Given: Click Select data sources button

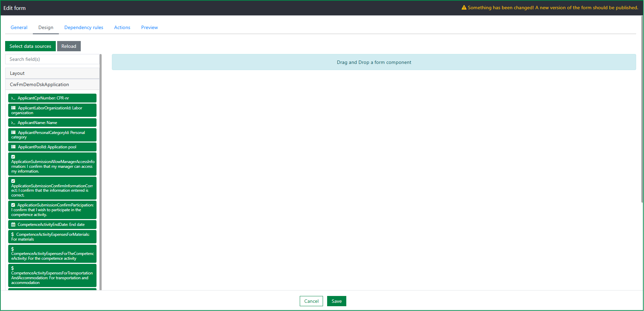Looking at the screenshot, I should (30, 46).
